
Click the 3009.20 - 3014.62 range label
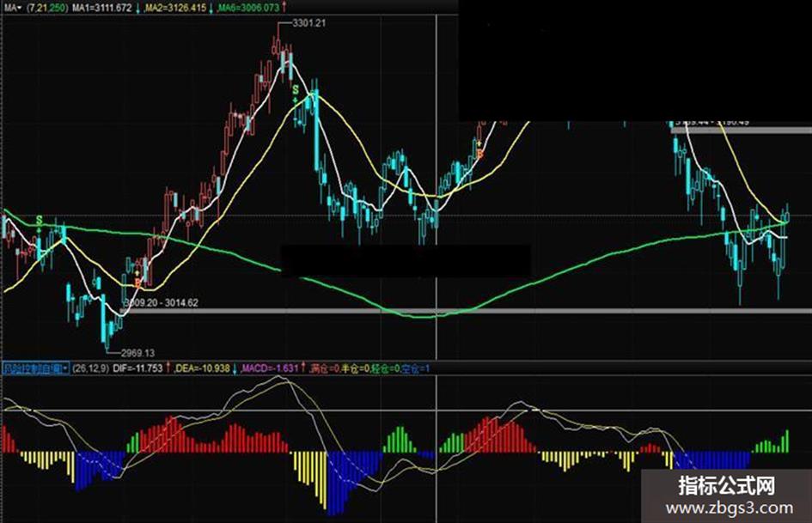point(162,303)
